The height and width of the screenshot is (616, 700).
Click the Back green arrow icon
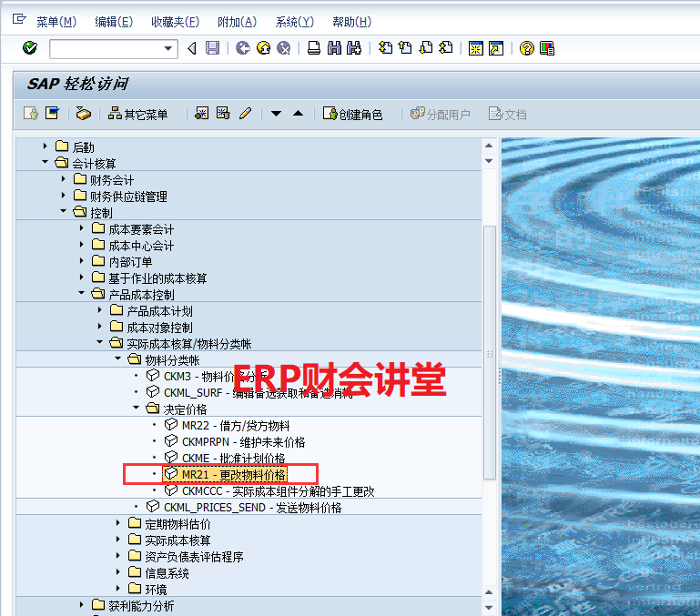pos(242,48)
